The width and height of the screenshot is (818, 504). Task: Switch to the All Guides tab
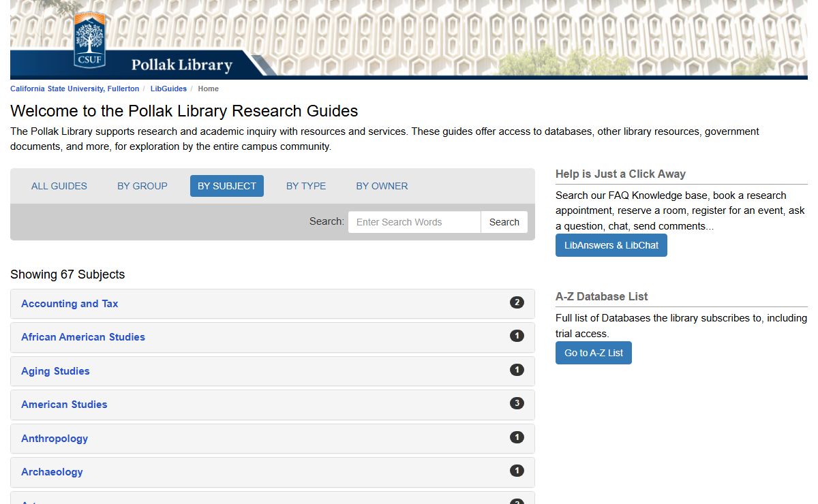(x=59, y=186)
